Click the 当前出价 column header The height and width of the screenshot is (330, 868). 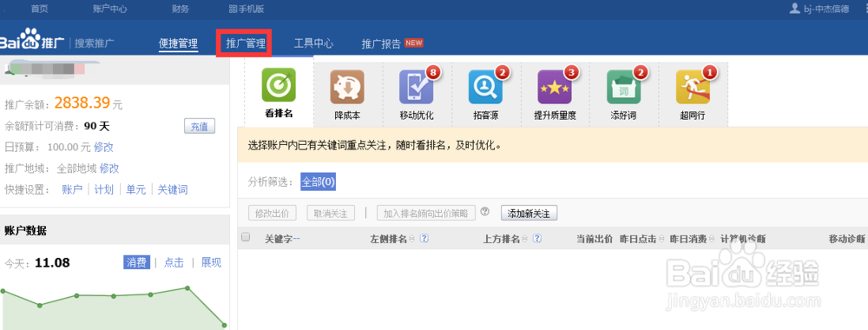click(595, 239)
